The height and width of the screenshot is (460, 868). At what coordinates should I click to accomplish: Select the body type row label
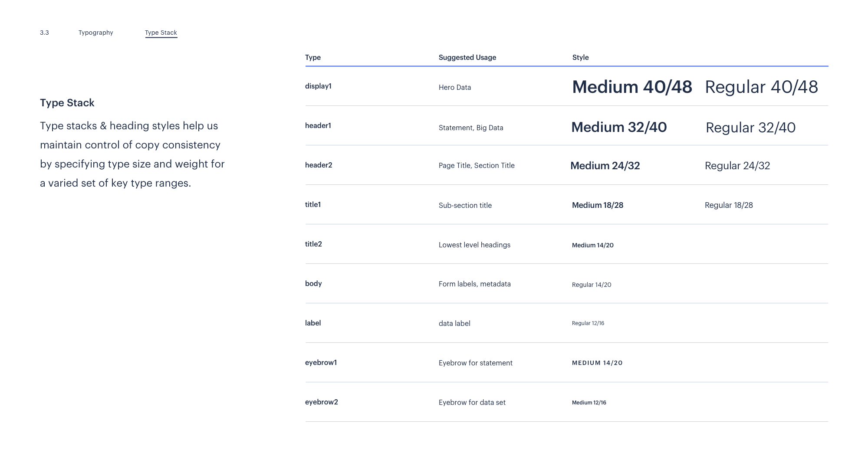pyautogui.click(x=313, y=283)
